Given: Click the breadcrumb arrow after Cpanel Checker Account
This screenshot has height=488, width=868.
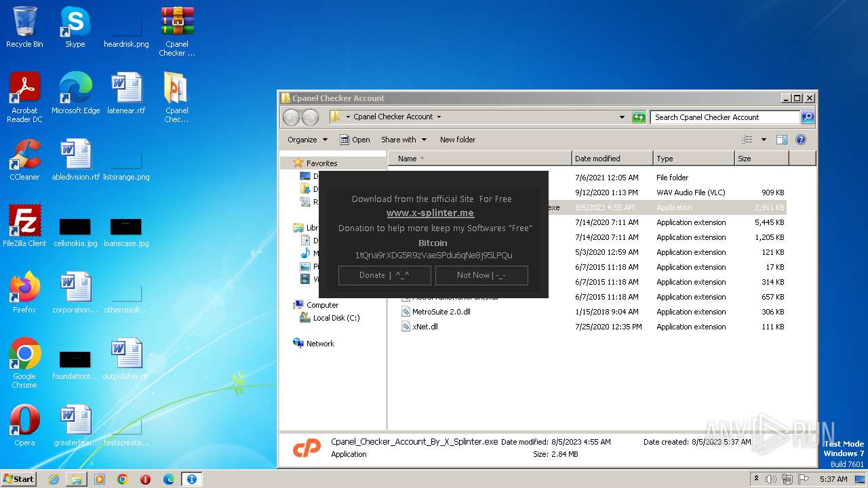Looking at the screenshot, I should (439, 117).
